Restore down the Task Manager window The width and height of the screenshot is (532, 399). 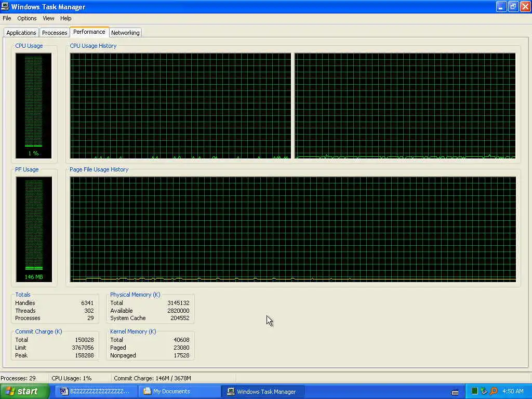click(513, 6)
